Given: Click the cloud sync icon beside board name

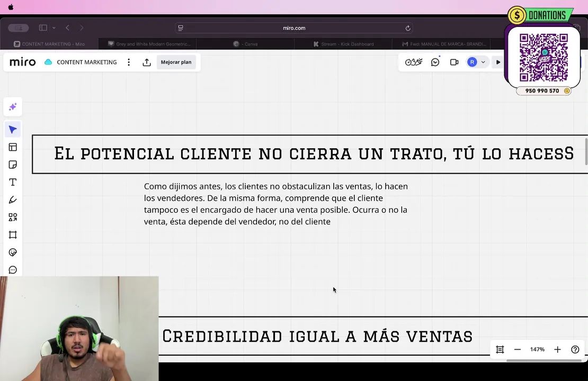Looking at the screenshot, I should click(x=48, y=62).
